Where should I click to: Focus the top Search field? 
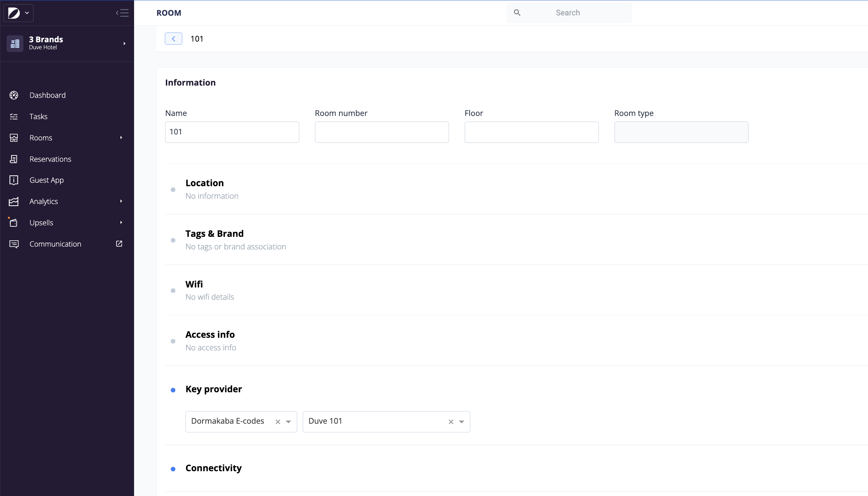pos(569,13)
